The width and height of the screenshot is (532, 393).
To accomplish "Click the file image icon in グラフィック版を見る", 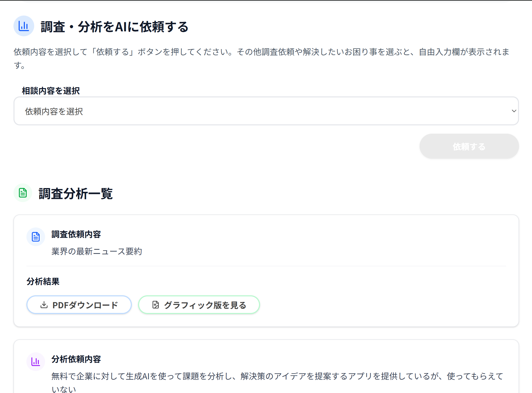I will click(156, 305).
